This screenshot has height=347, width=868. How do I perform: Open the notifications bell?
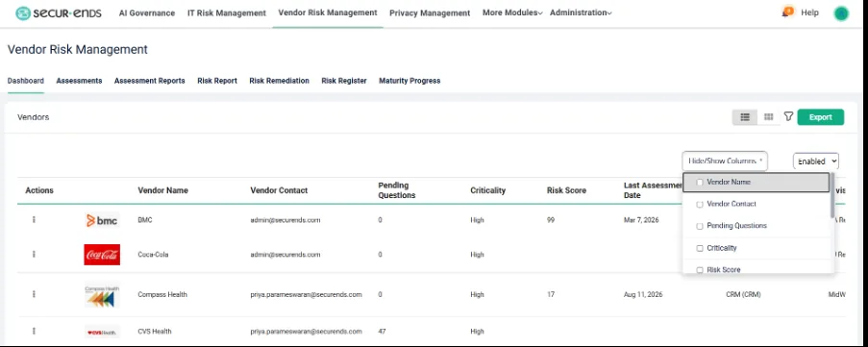coord(787,12)
